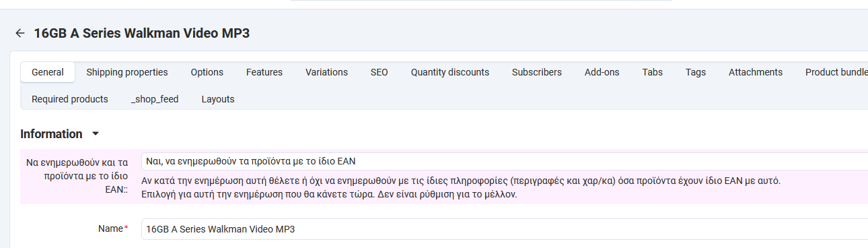The height and width of the screenshot is (248, 868).
Task: Open the same-EAN products update dropdown
Action: click(x=505, y=161)
